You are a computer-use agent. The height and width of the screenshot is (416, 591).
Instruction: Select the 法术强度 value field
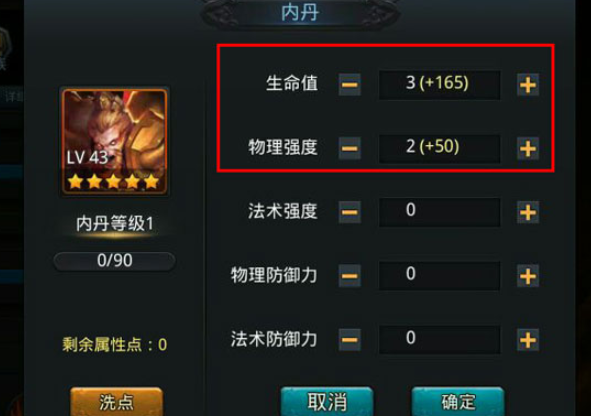pos(439,212)
